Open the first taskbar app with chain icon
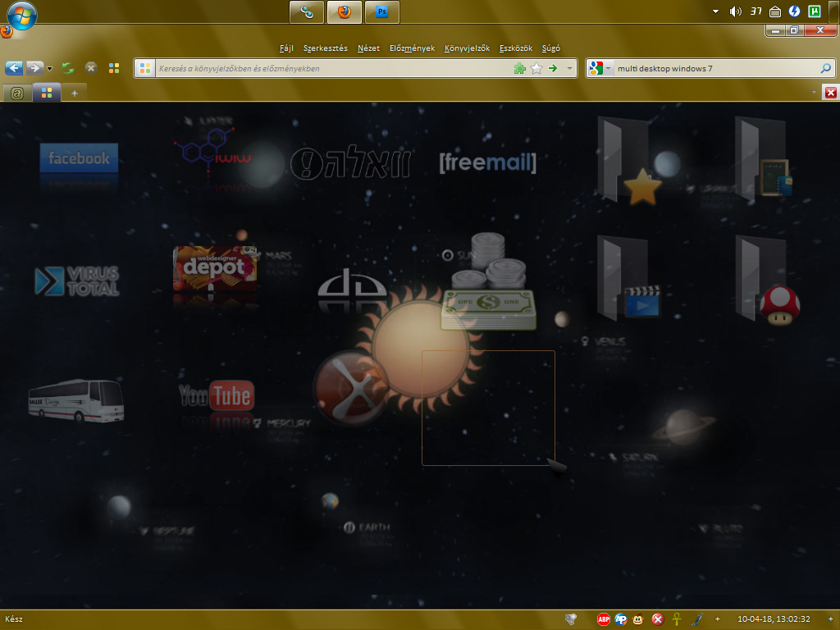 tap(307, 11)
